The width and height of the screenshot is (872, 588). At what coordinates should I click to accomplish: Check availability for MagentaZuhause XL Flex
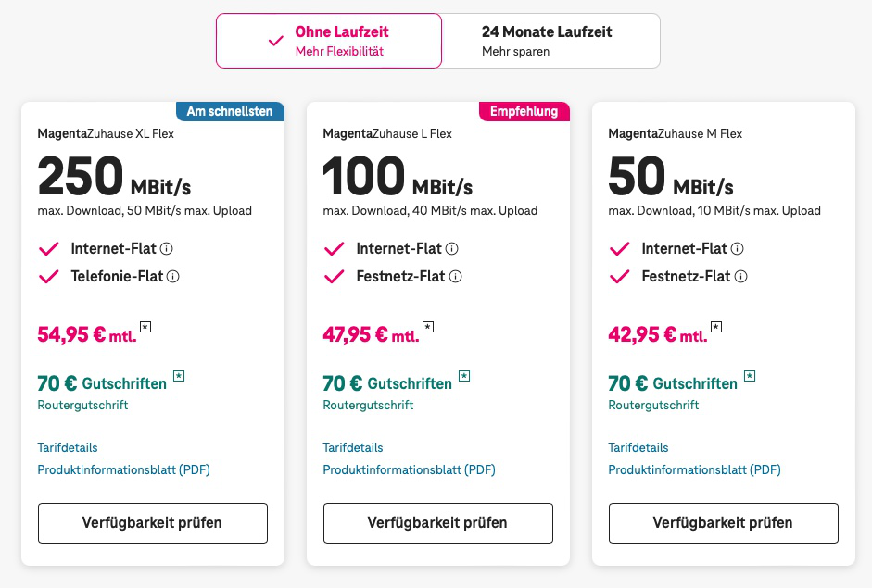[153, 523]
